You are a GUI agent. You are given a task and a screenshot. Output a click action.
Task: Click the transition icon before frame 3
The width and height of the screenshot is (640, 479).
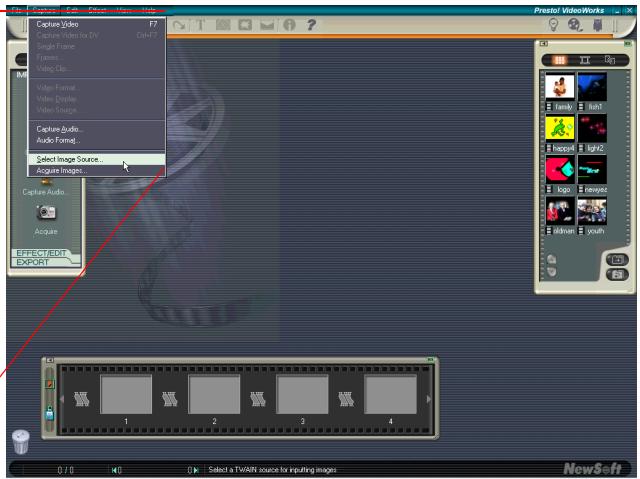click(x=258, y=399)
